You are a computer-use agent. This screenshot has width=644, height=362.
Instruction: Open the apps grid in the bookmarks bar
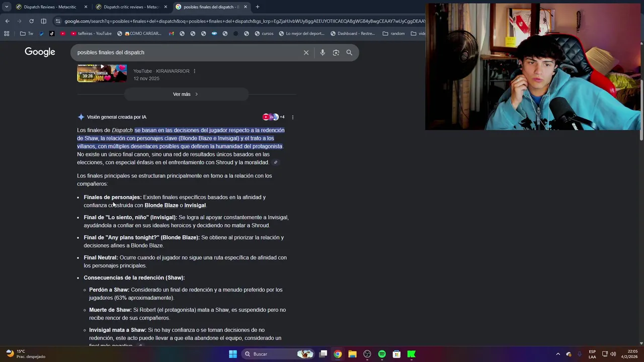(x=7, y=34)
